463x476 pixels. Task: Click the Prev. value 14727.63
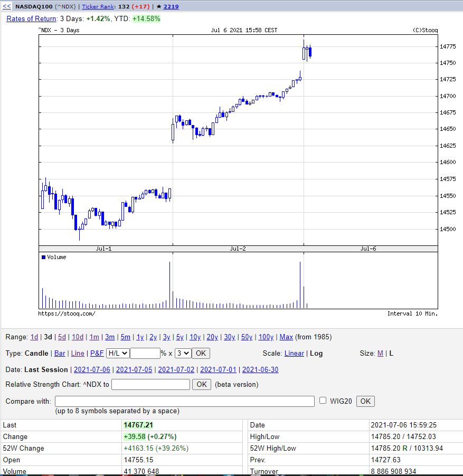(x=385, y=460)
